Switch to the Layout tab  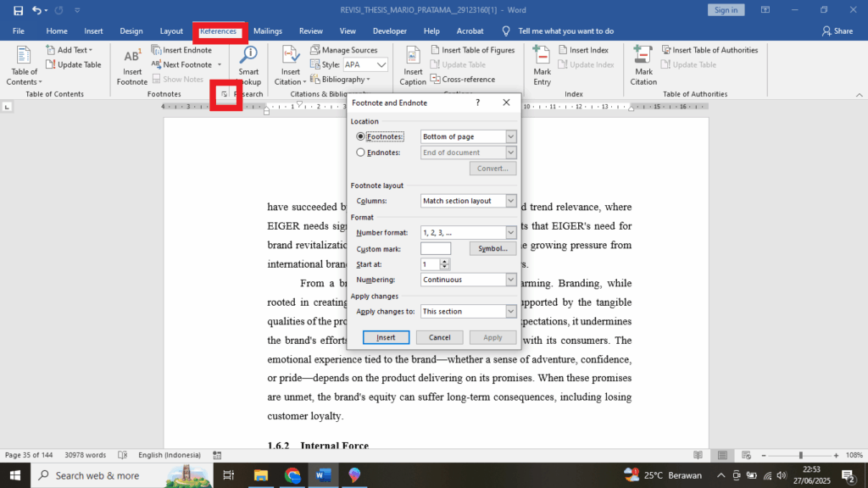pos(171,31)
